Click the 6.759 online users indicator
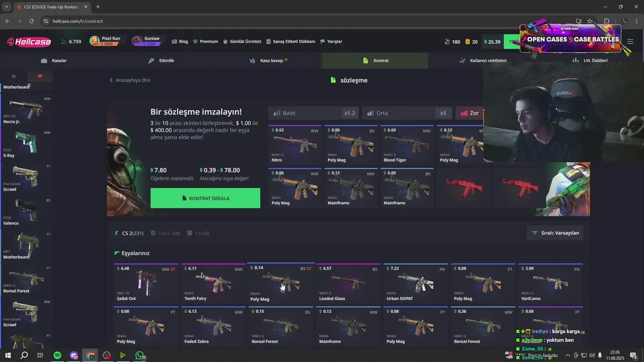This screenshot has width=644, height=362. point(71,42)
